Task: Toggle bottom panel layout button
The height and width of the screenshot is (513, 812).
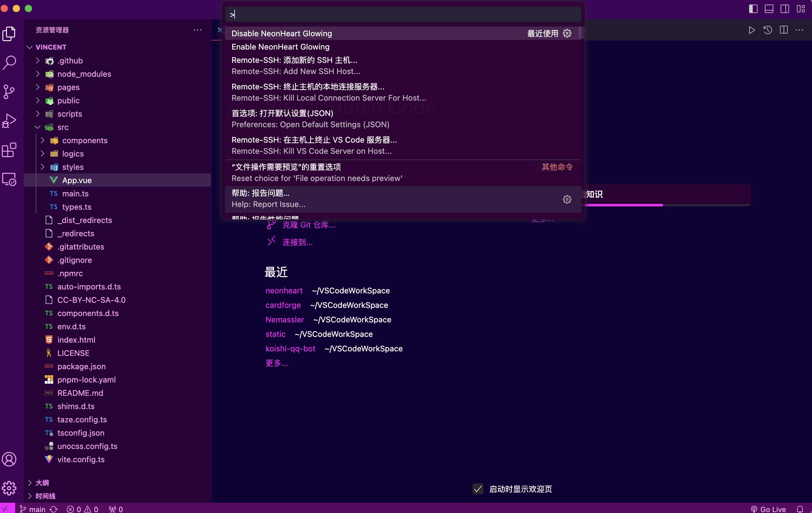Action: (769, 9)
